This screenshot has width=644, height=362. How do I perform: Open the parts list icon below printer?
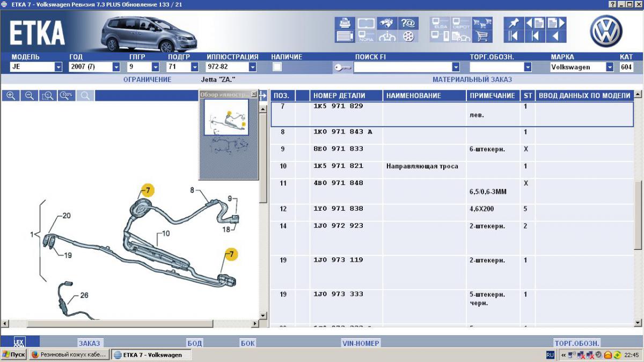pyautogui.click(x=345, y=36)
